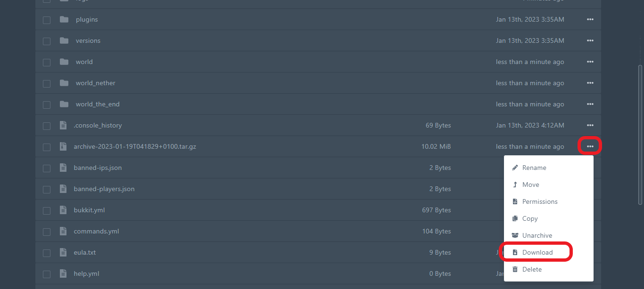The height and width of the screenshot is (289, 644).
Task: Click the pencil icon beside Rename
Action: click(515, 168)
